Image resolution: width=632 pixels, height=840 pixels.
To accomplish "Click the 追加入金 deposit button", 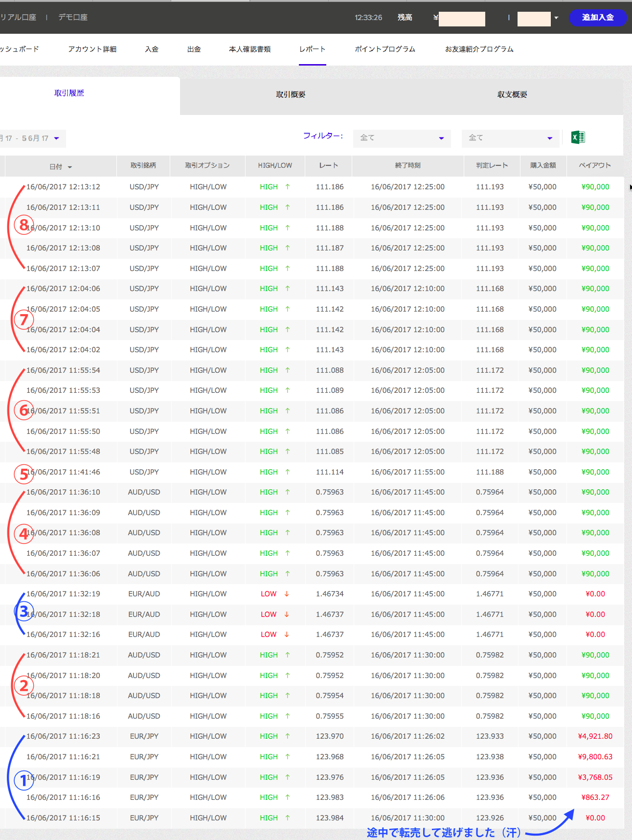I will click(x=597, y=18).
